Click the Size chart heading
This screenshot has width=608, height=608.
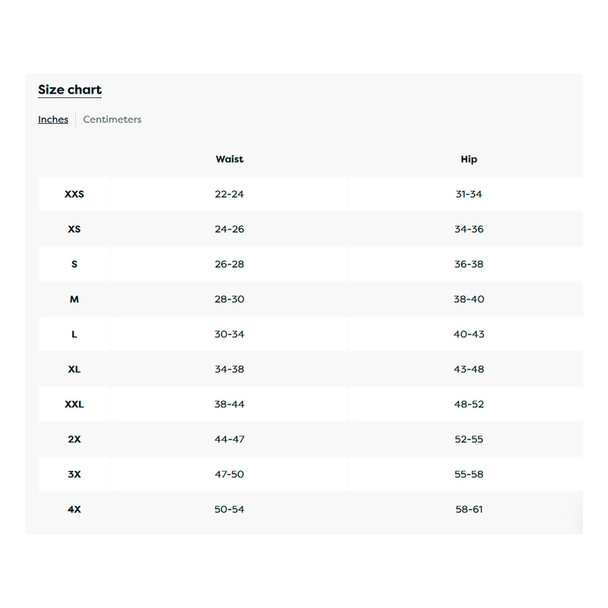point(70,90)
